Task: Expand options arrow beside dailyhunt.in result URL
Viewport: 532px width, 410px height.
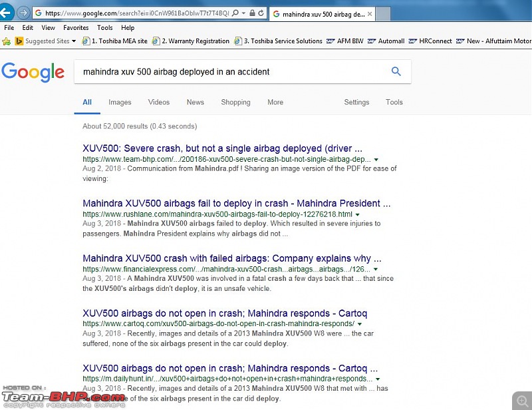Action: point(378,379)
